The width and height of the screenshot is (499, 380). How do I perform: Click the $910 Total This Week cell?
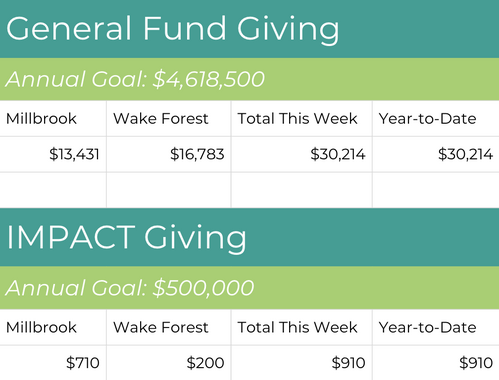click(x=302, y=363)
